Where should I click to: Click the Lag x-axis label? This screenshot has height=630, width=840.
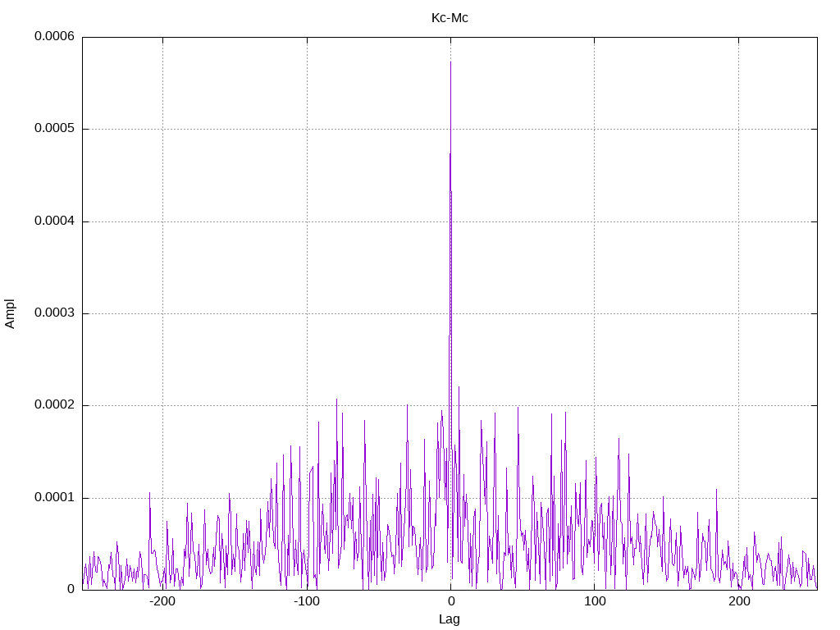pyautogui.click(x=450, y=619)
